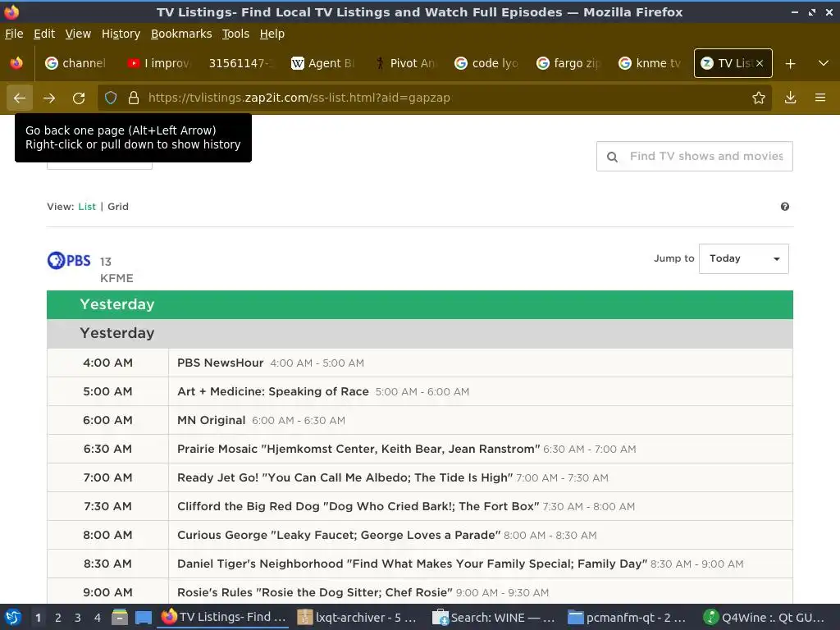Open MN Original listing
840x630 pixels.
pos(211,421)
